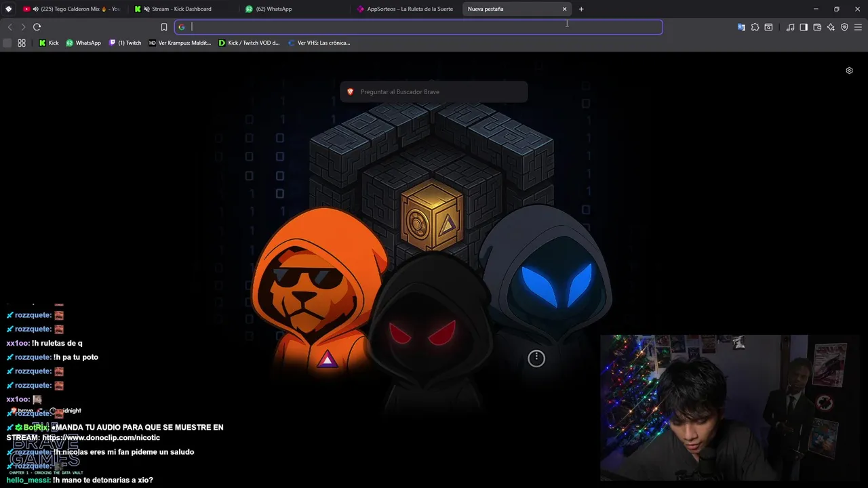Screen dimensions: 868x488
Task: Open the background image options circle button
Action: [536, 358]
